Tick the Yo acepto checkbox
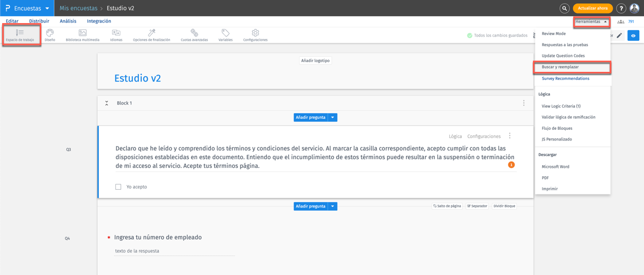Screen dimensions: 644x275 118,187
